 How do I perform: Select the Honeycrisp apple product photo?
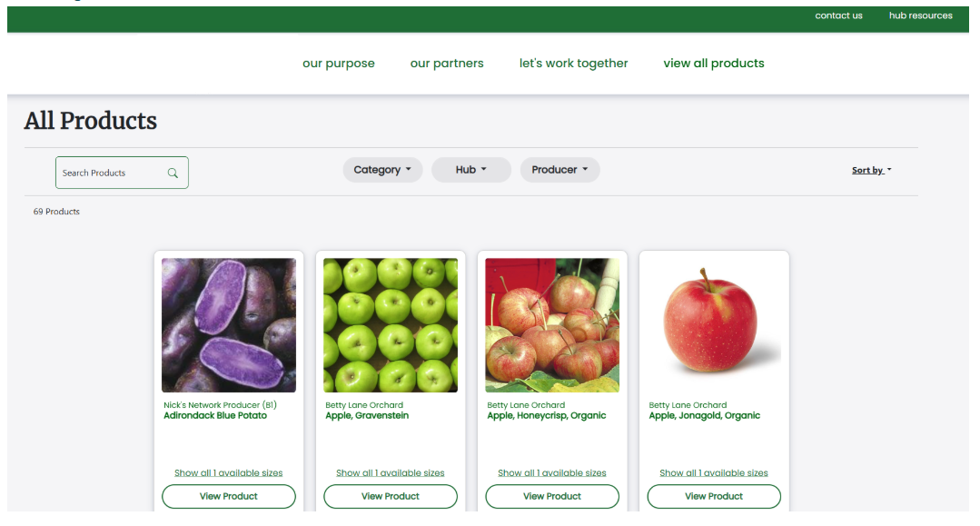point(552,325)
